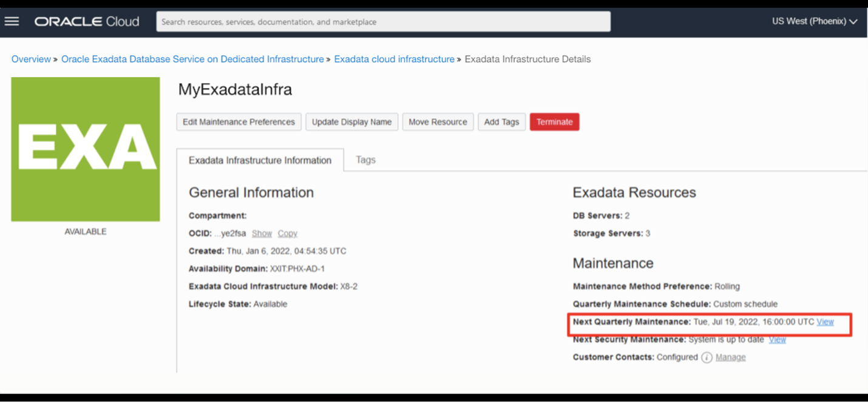The width and height of the screenshot is (868, 404).
Task: Click the red Terminate button
Action: tap(554, 122)
